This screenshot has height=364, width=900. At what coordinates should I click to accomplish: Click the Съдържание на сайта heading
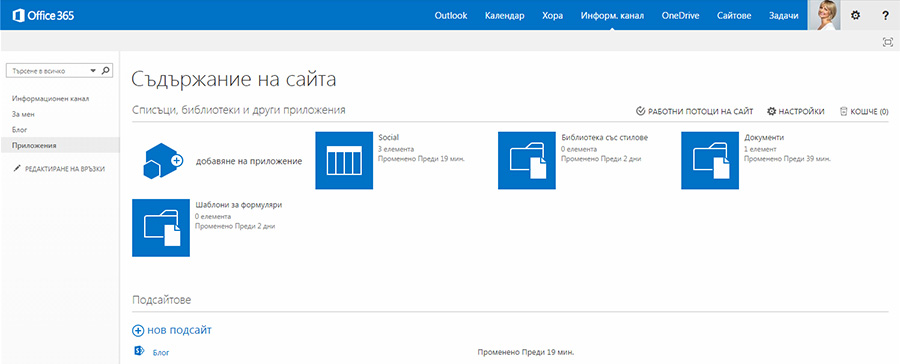(234, 80)
